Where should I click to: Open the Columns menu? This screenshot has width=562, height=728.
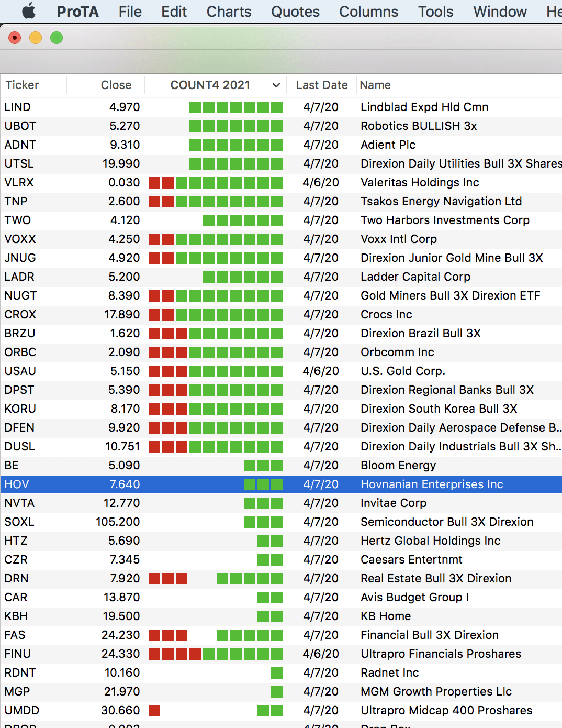click(x=368, y=12)
